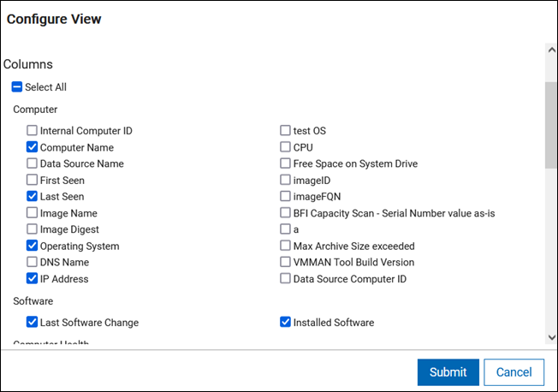
Task: Click the scrollbar down arrow
Action: tap(551, 337)
